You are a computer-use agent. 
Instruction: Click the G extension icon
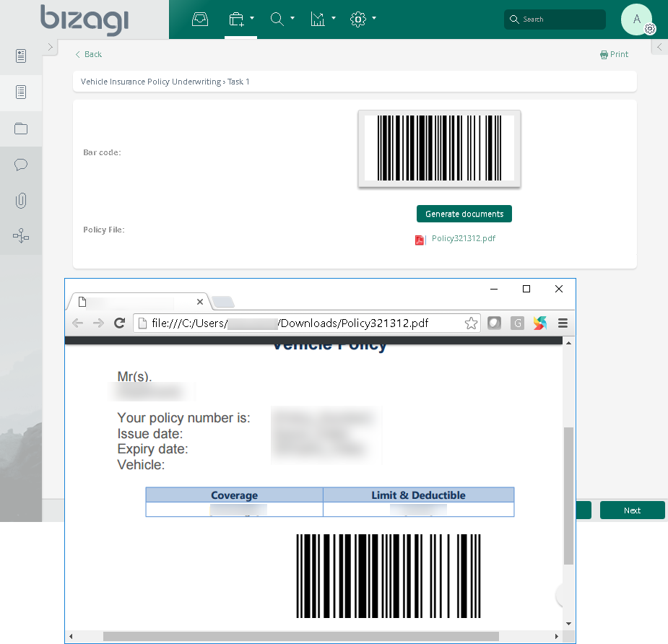[517, 323]
